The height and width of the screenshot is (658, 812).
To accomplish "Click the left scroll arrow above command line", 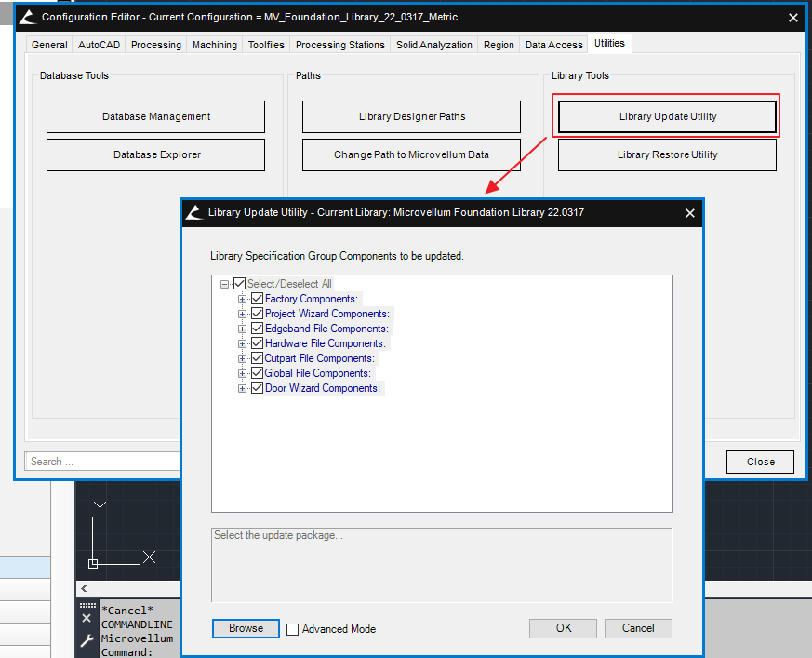I will coord(85,589).
